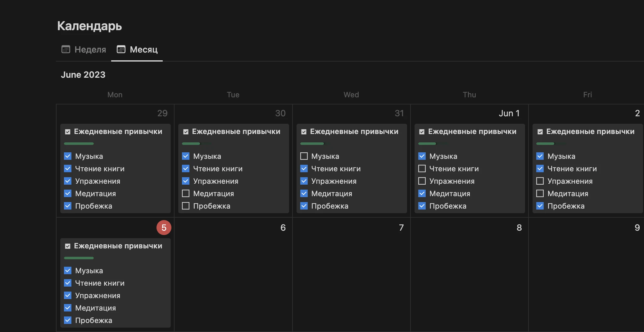Uncheck Упражнения on day 31
Image resolution: width=644 pixels, height=332 pixels.
coord(304,181)
